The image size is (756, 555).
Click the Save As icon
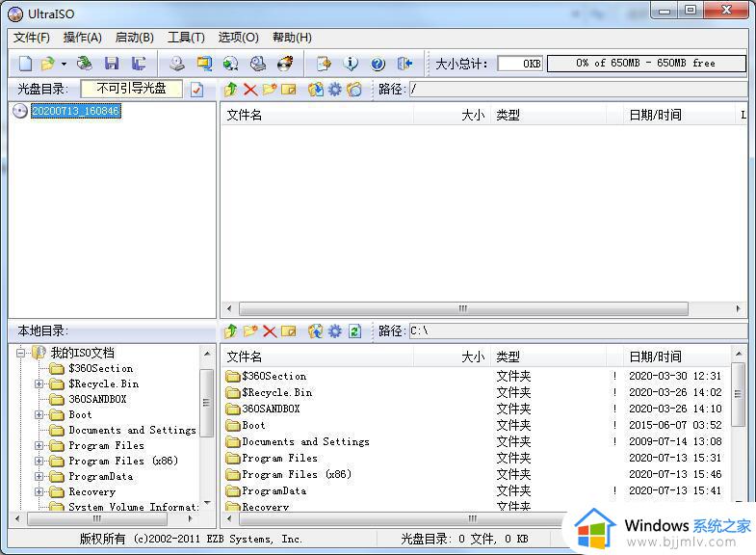point(139,64)
